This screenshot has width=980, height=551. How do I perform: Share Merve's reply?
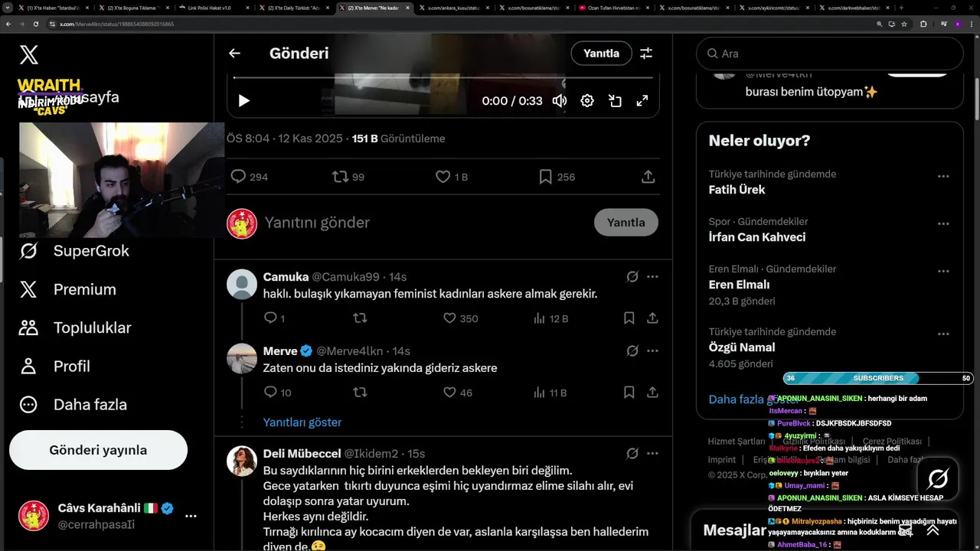[x=652, y=393]
